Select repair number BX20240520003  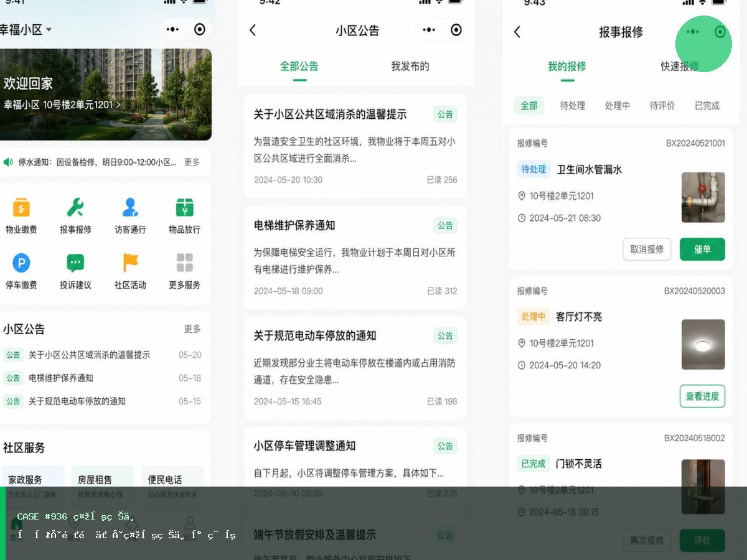click(x=694, y=291)
